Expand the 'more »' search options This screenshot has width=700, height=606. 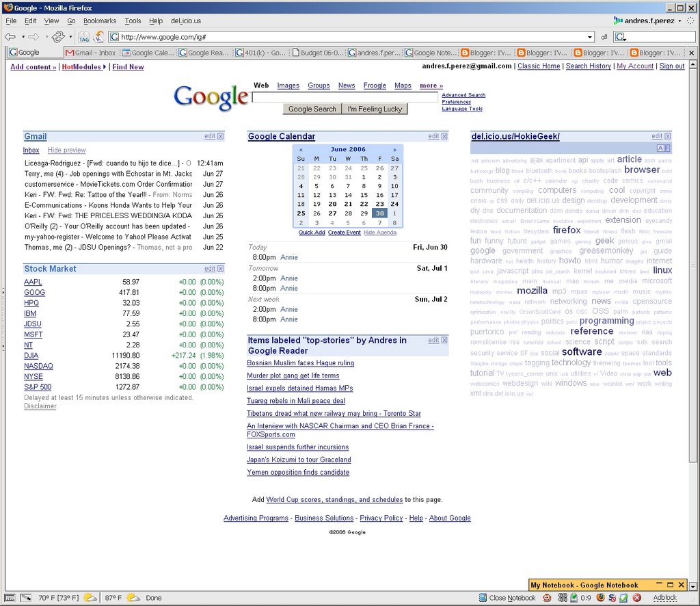tap(431, 85)
